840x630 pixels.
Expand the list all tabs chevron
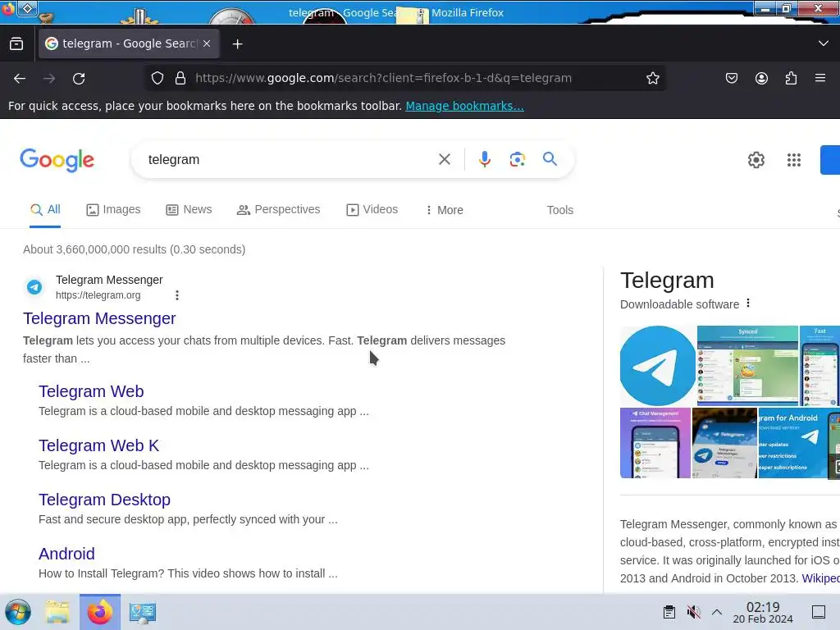coord(824,43)
